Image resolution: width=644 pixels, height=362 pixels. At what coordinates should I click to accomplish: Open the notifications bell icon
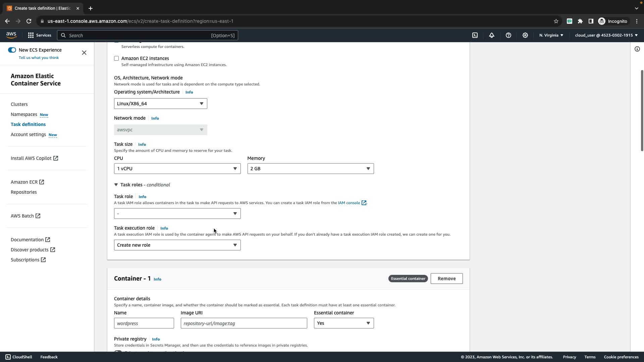tap(492, 35)
